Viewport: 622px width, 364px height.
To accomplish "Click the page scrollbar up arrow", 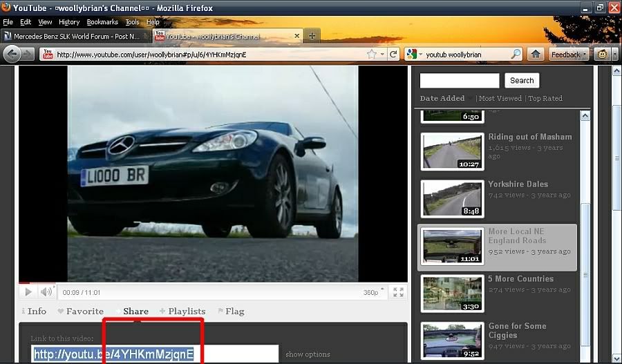I will tap(616, 71).
